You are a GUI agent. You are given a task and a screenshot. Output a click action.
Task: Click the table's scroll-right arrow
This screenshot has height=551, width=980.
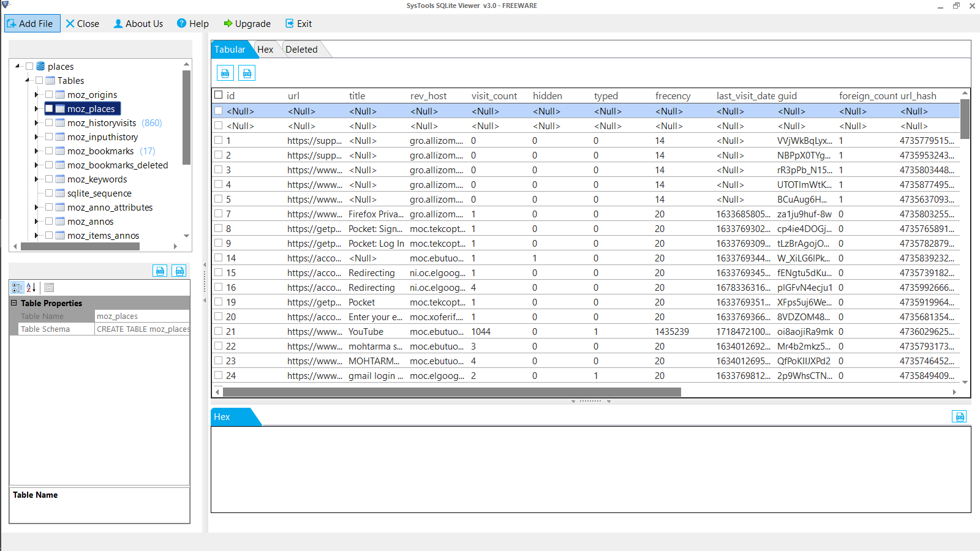(954, 392)
